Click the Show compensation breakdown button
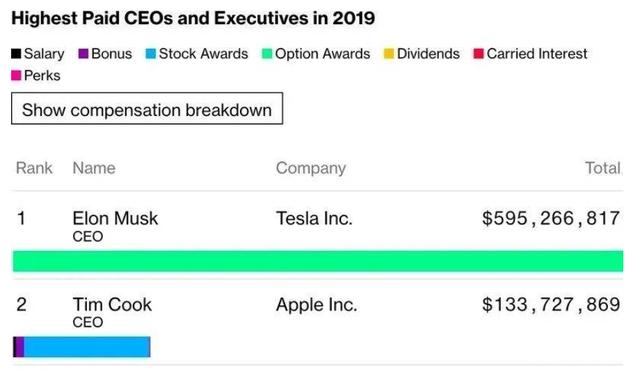This screenshot has width=640, height=374. click(x=147, y=109)
